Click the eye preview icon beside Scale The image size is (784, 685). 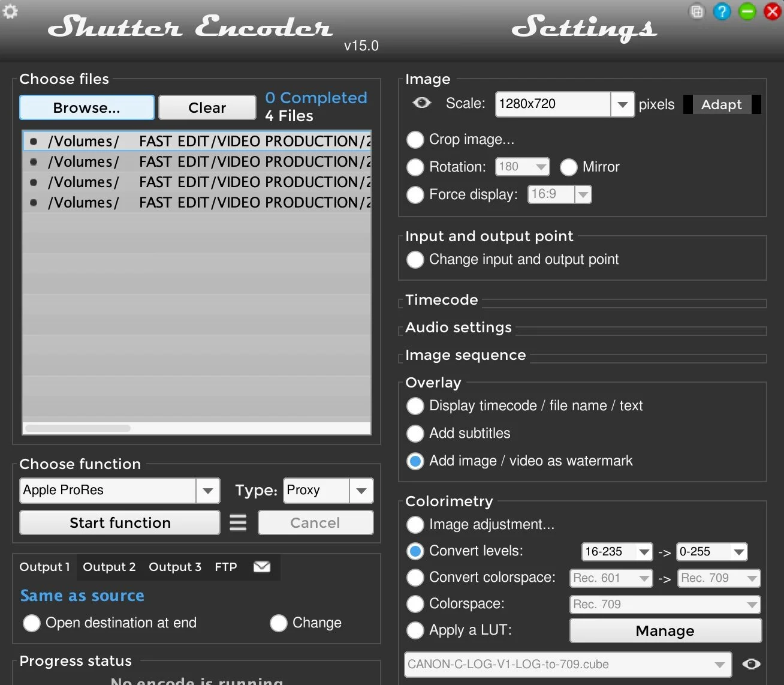pyautogui.click(x=422, y=103)
